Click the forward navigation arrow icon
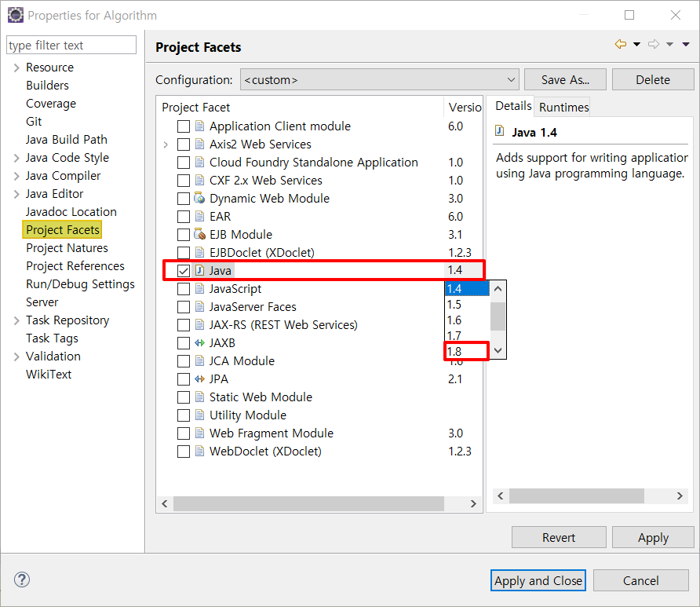The width and height of the screenshot is (700, 607). tap(654, 44)
